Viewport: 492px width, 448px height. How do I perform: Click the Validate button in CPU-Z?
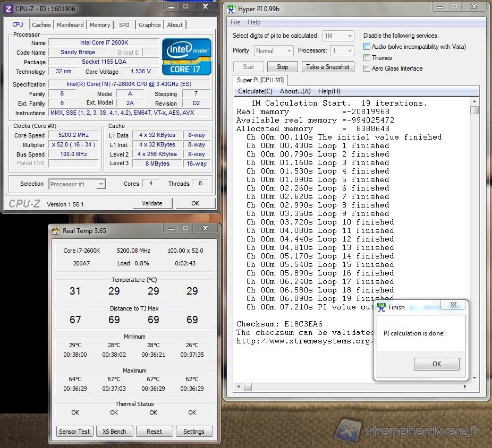coord(152,203)
